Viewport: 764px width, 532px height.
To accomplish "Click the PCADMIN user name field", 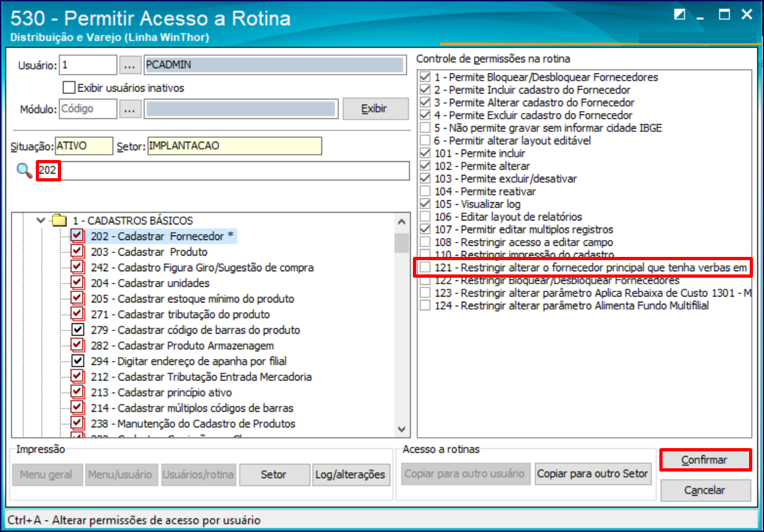I will click(x=275, y=65).
